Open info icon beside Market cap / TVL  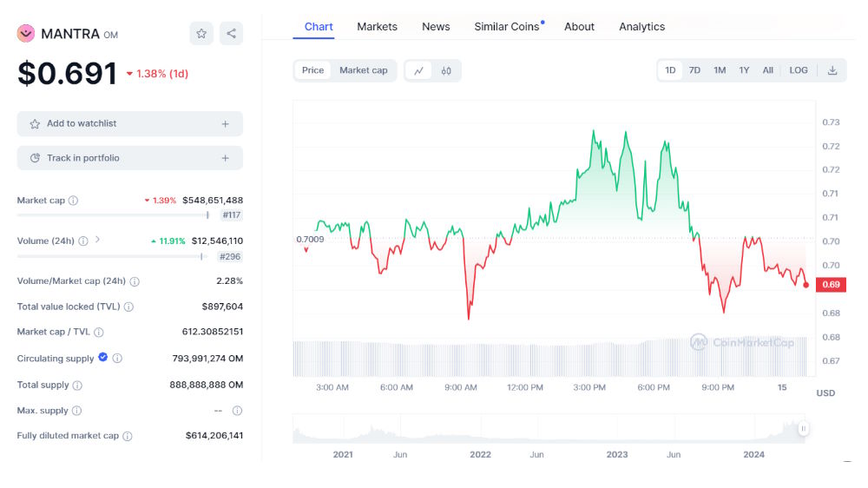99,333
